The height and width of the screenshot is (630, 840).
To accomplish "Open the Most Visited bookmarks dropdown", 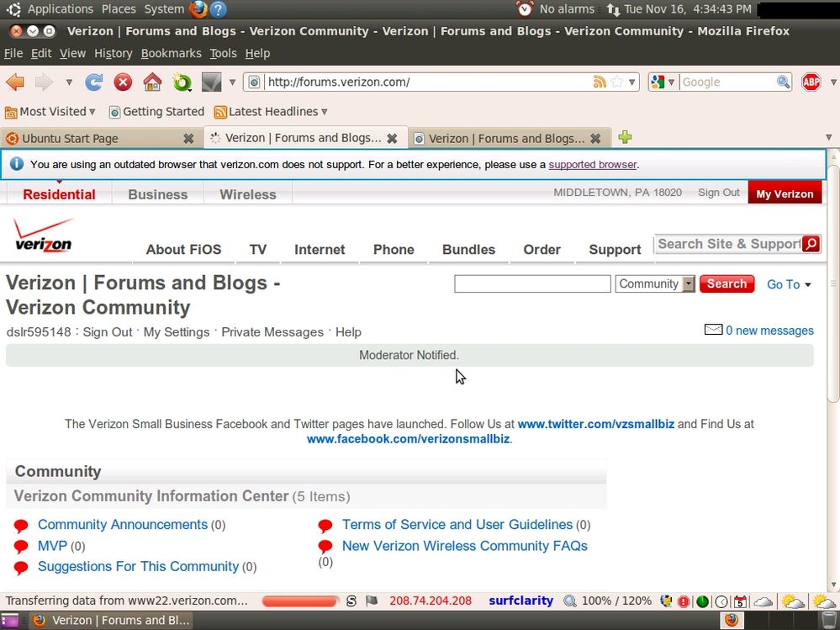I will pyautogui.click(x=50, y=111).
